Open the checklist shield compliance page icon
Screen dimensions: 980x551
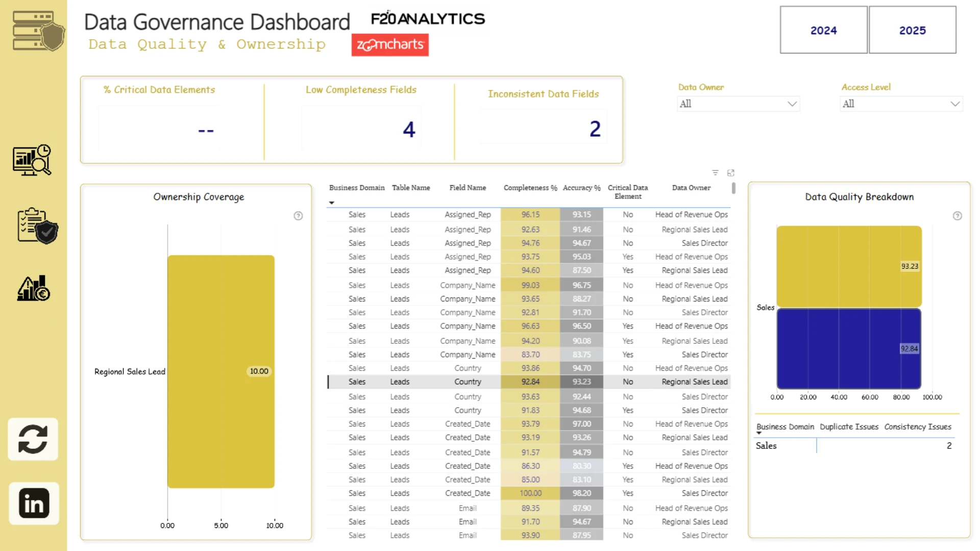click(38, 226)
